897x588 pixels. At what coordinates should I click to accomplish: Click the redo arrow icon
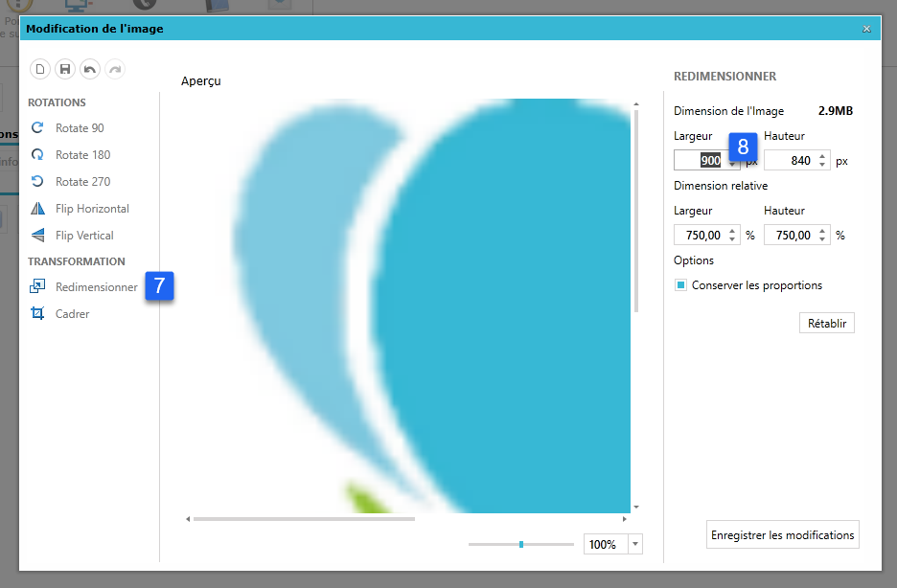tap(115, 69)
